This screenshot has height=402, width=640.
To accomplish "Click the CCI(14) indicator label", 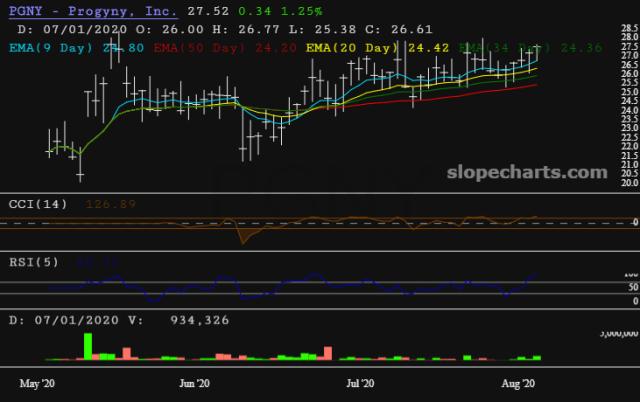I will coord(38,205).
